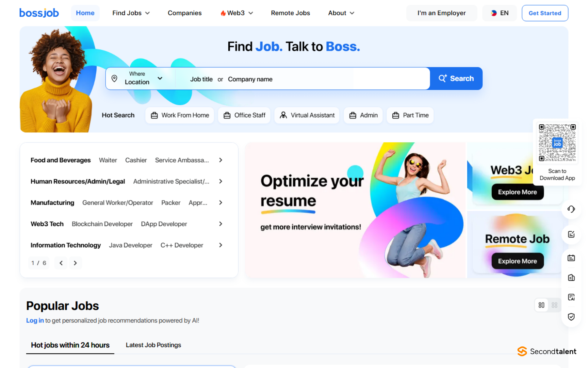Switch Popular Jobs to the active card layout

[541, 305]
